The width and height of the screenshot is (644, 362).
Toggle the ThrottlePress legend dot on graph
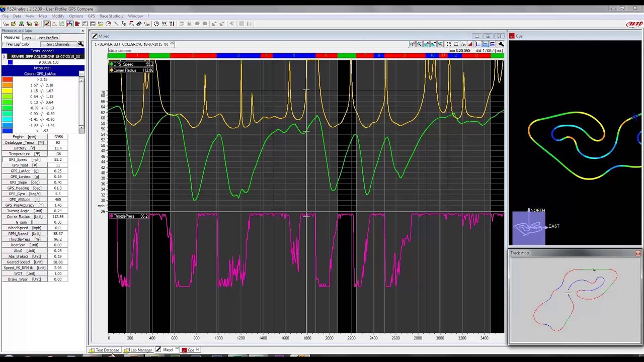click(x=112, y=216)
